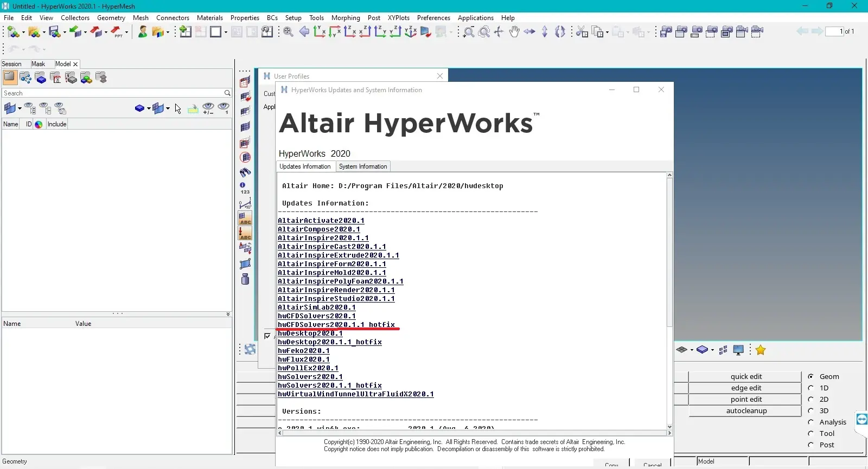The height and width of the screenshot is (469, 868).
Task: Open the shaded geometry dropdown below viewport
Action: [712, 350]
